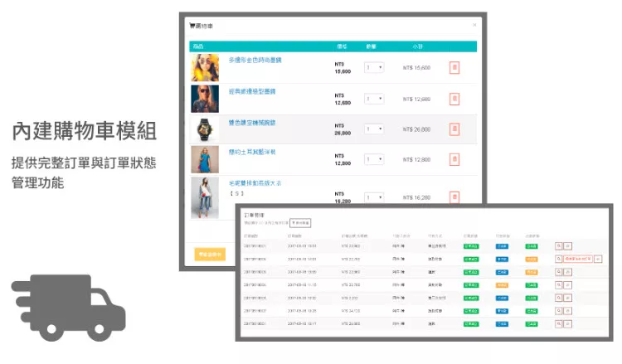Image resolution: width=622 pixels, height=364 pixels.
Task: Change quantity of the NT$ 16,280 coat
Action: 373,197
